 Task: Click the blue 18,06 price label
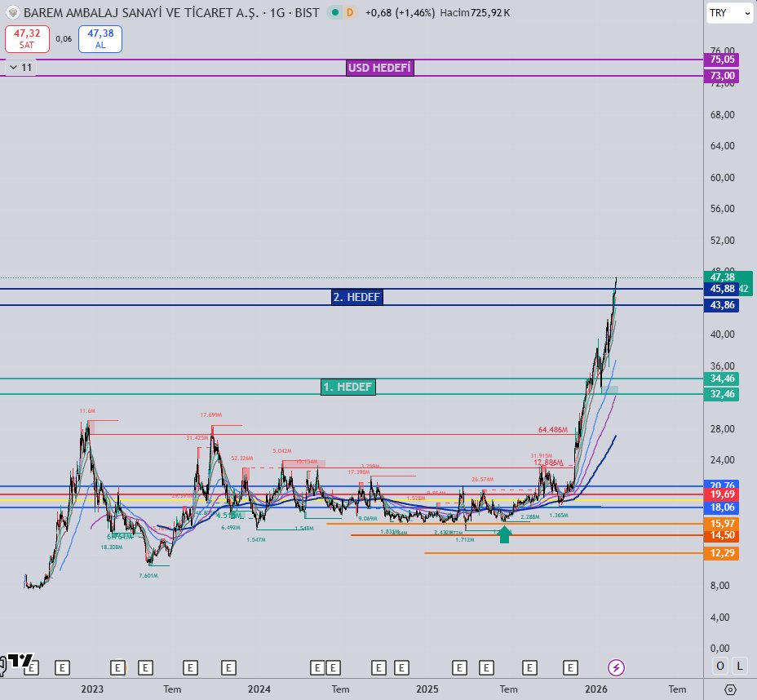(x=722, y=507)
